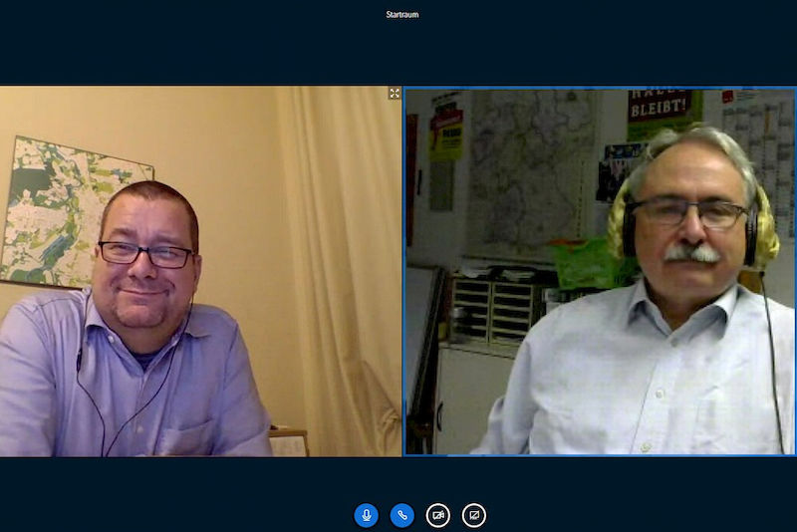
Task: Click the right participant's mustache
Action: click(x=691, y=255)
